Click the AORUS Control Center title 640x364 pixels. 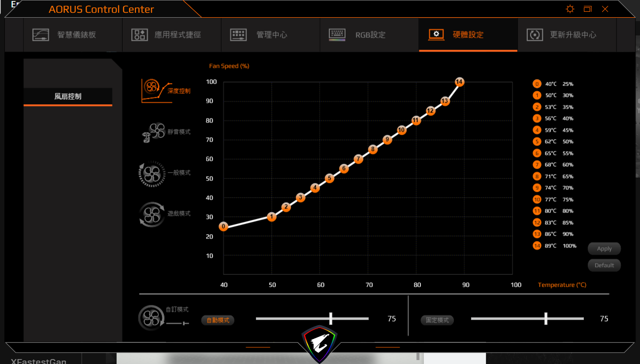pyautogui.click(x=101, y=9)
